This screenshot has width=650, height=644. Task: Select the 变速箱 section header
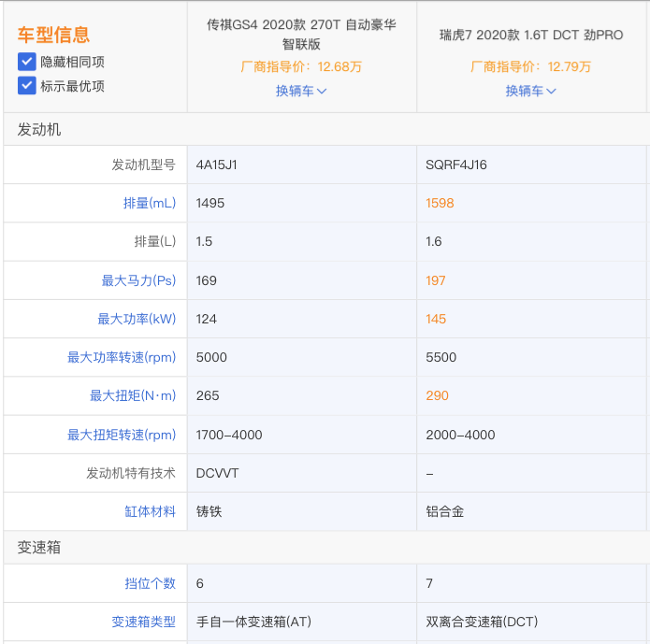pyautogui.click(x=39, y=548)
